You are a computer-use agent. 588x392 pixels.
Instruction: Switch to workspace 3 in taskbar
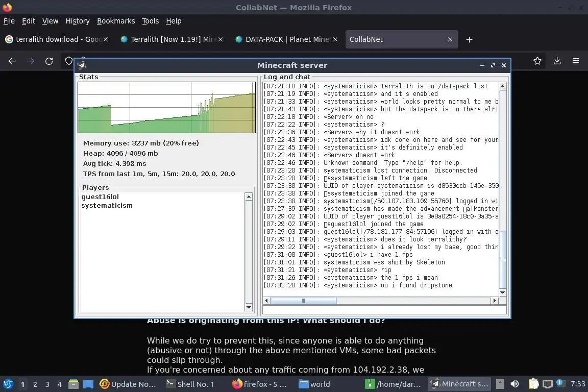pyautogui.click(x=47, y=384)
